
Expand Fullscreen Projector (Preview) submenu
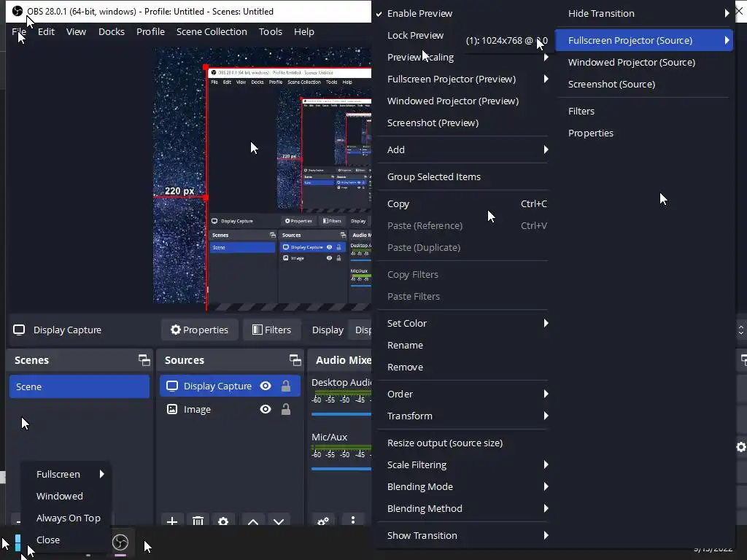click(x=462, y=79)
